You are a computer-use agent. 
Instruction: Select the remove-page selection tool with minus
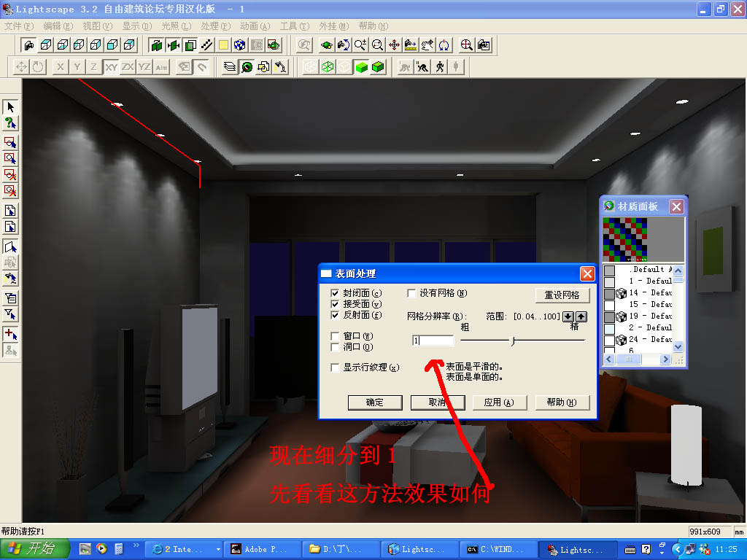10,227
